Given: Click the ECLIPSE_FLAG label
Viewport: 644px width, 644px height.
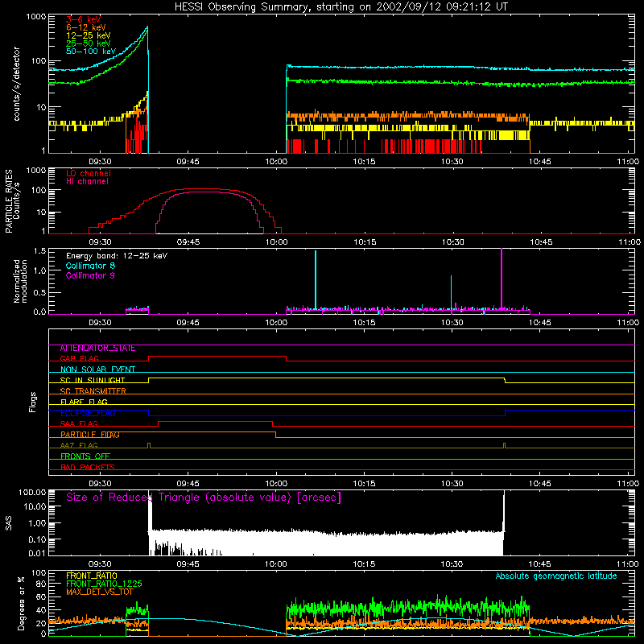Looking at the screenshot, I should pos(88,413).
